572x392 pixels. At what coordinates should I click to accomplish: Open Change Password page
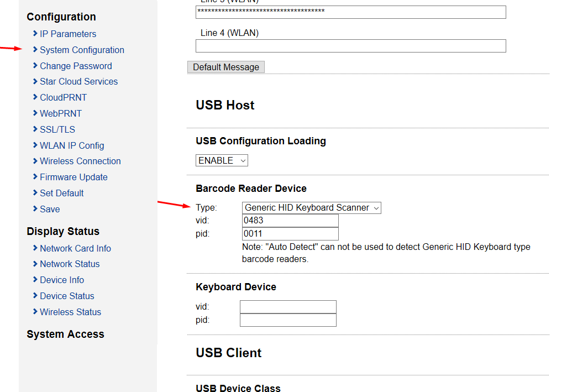[x=76, y=66]
